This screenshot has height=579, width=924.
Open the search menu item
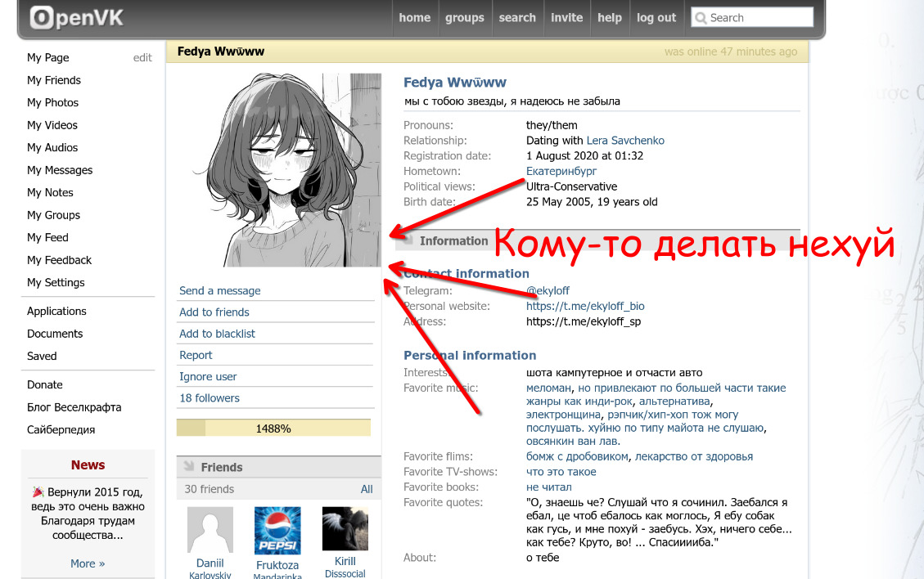click(516, 18)
